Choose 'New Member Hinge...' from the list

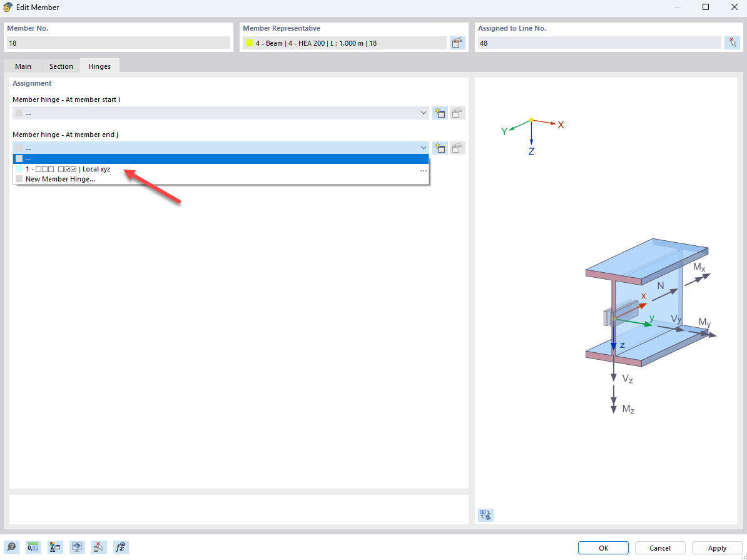coord(221,179)
